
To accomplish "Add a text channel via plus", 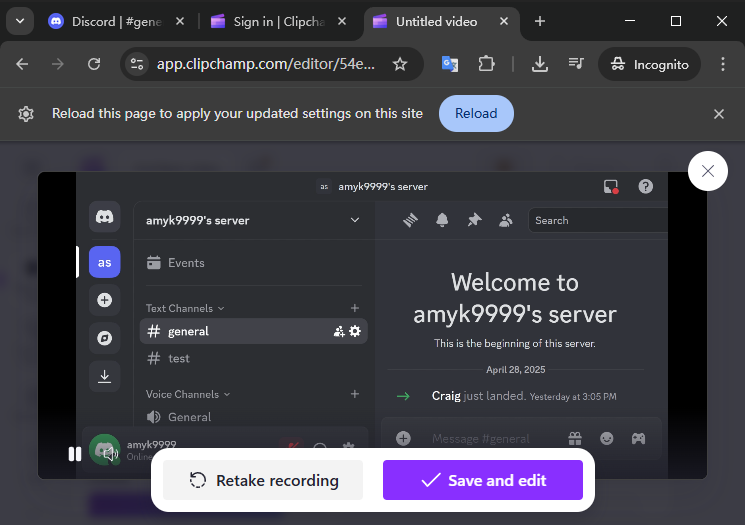I will pos(355,308).
